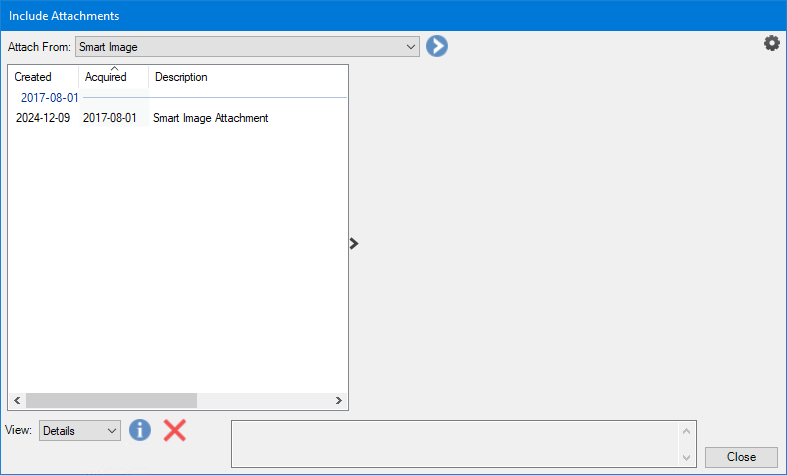The width and height of the screenshot is (787, 475).
Task: Click the list's horizontal scrollbar thumb
Action: [111, 400]
